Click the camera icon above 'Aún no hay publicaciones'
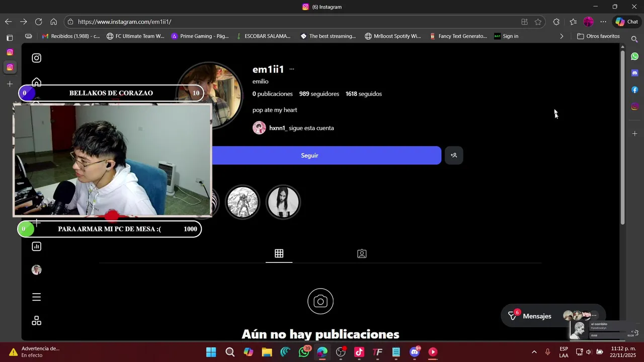644x362 pixels. click(x=320, y=301)
